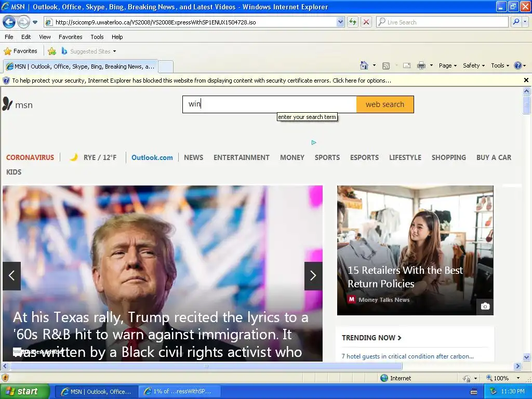
Task: Click the MSN search box containing 'win'
Action: [270, 104]
